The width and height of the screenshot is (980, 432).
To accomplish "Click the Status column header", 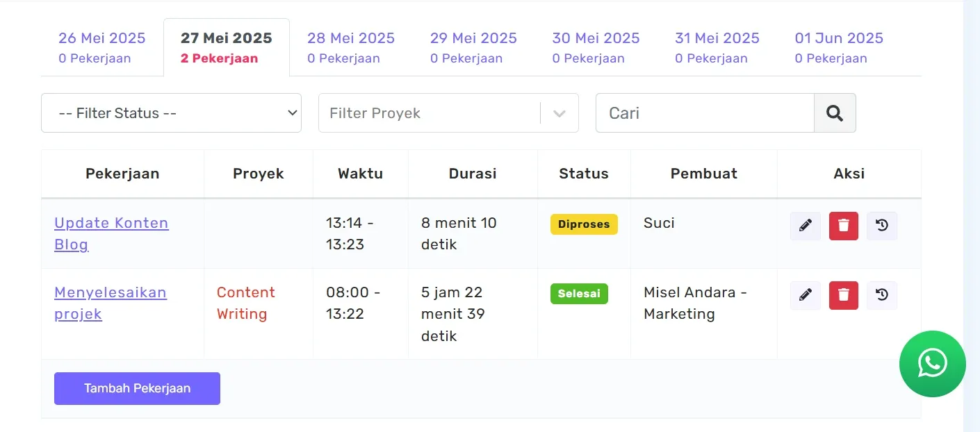I will [x=584, y=174].
